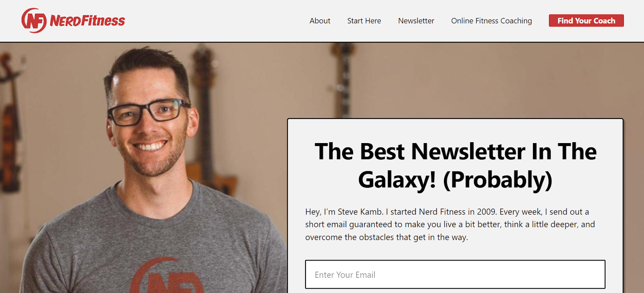
Task: Click Steve Kamb's smiling face photo
Action: (x=148, y=117)
